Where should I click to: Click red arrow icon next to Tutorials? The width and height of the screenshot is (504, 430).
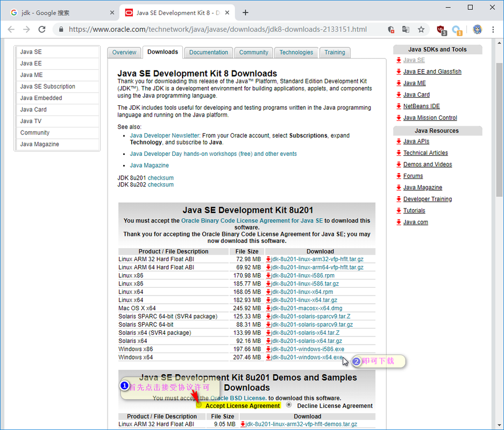point(399,211)
